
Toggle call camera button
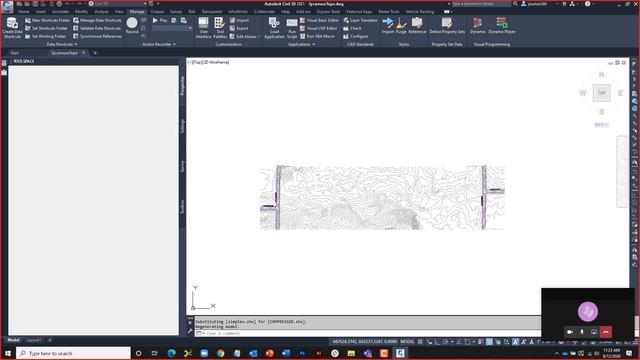point(570,332)
